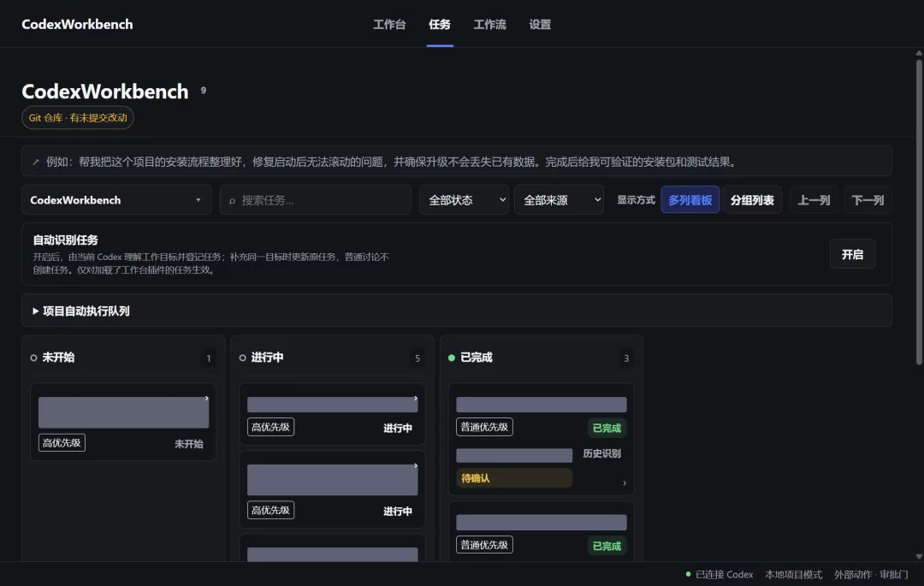Open the chevron beside 待确认 badge
Viewport: 924px width, 586px height.
[625, 483]
